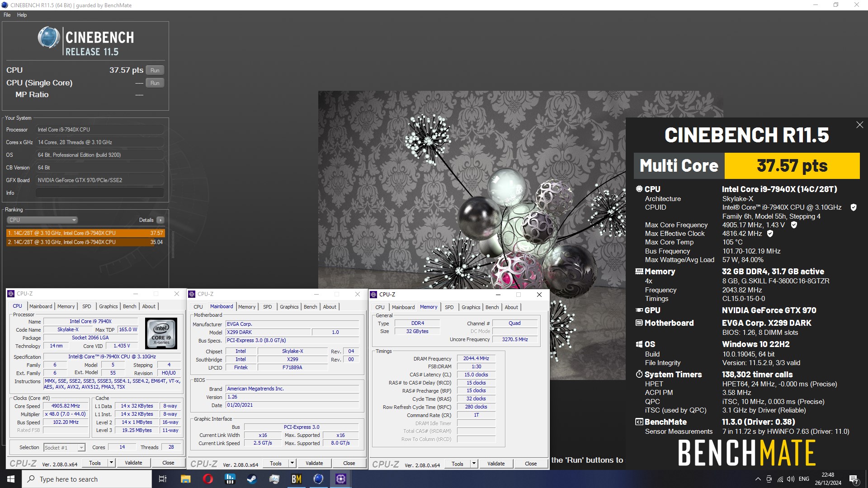Click the GPU section icon in BenchMate
The image size is (868, 488).
pos(639,310)
